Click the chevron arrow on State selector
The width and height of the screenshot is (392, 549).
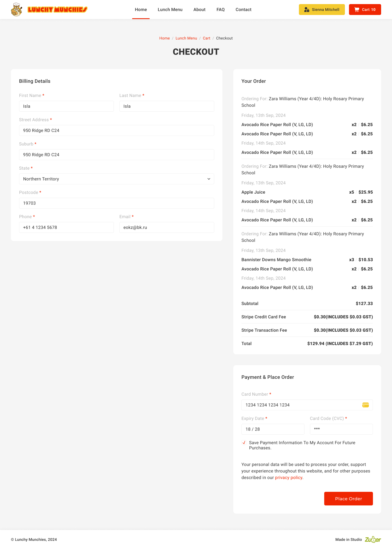coord(209,179)
